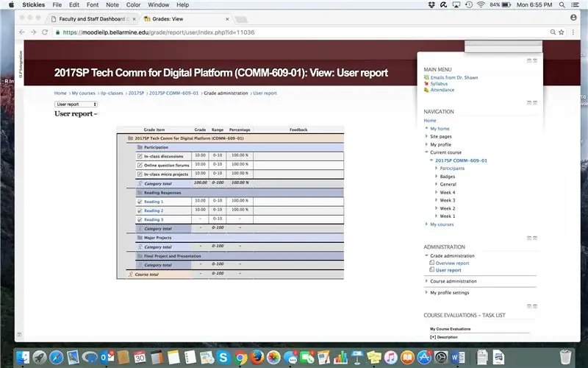Expand the Badges node in Navigation
588x368 pixels.
coord(436,177)
